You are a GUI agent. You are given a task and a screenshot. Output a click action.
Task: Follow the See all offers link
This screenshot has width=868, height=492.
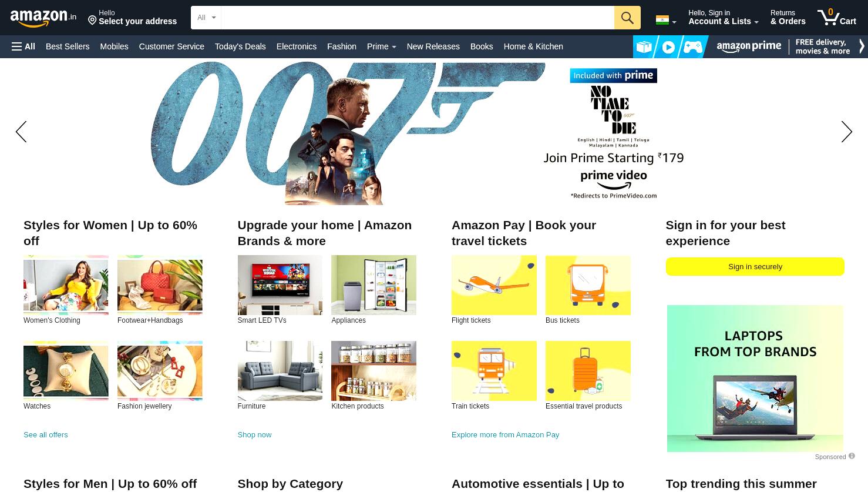point(46,435)
